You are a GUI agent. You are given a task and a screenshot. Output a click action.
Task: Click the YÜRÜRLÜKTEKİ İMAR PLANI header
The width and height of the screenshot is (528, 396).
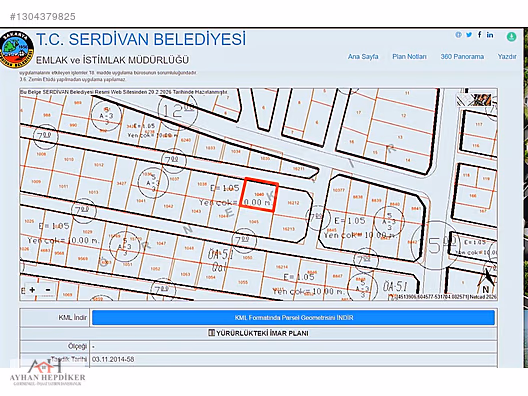tap(262, 333)
